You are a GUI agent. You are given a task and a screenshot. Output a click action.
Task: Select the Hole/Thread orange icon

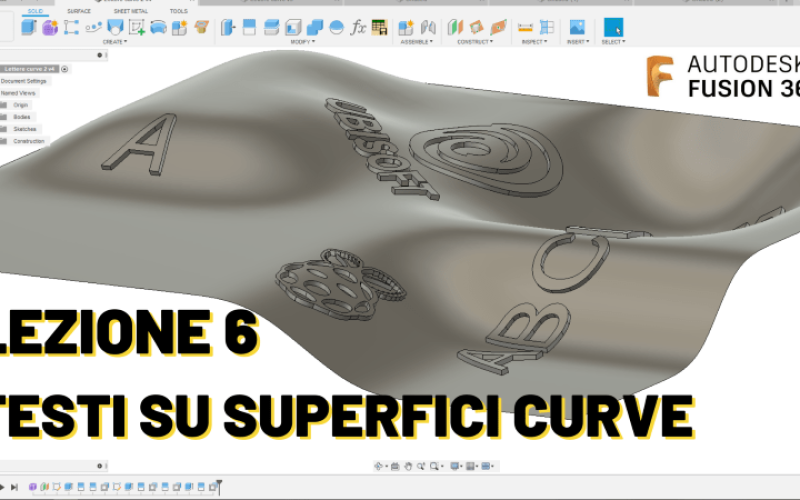(x=202, y=27)
